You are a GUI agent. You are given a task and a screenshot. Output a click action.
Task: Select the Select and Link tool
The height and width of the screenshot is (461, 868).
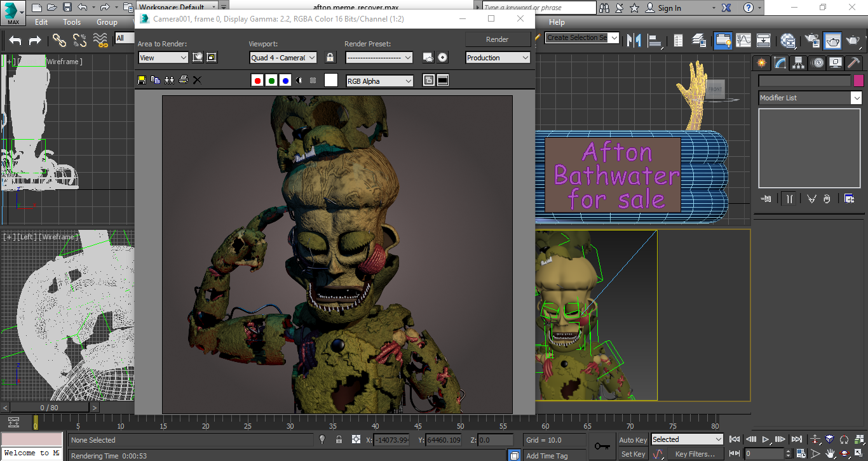point(59,41)
